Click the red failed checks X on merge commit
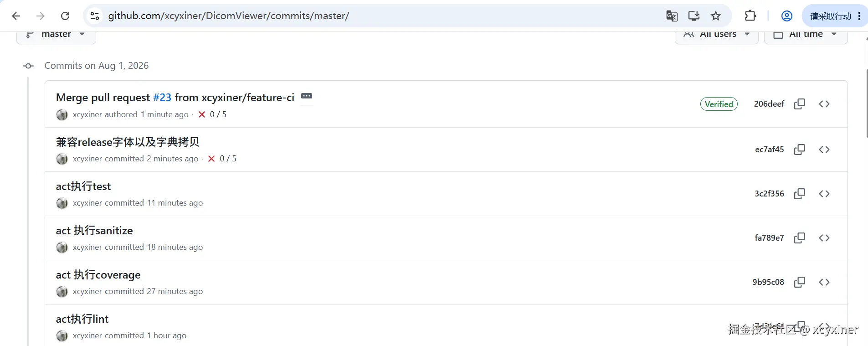This screenshot has width=868, height=346. (202, 114)
